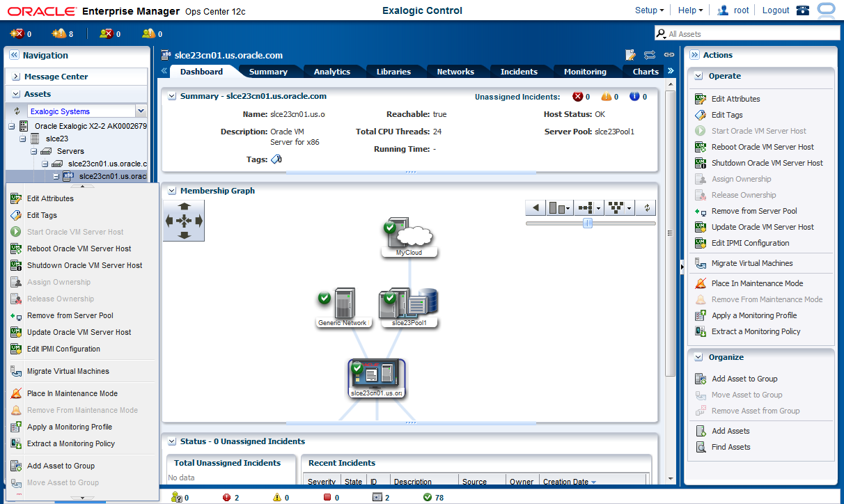Click Shutdown Oracle VM Server Host in Actions panel

coord(767,163)
